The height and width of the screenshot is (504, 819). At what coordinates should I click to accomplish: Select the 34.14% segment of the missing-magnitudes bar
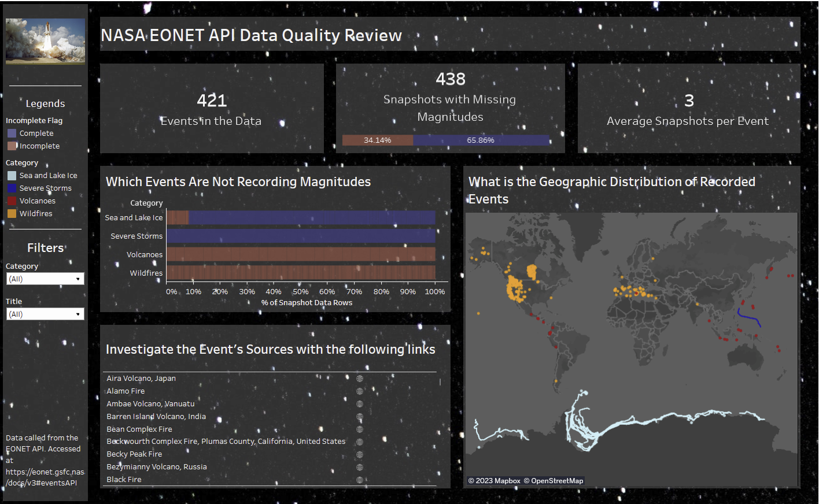(378, 140)
